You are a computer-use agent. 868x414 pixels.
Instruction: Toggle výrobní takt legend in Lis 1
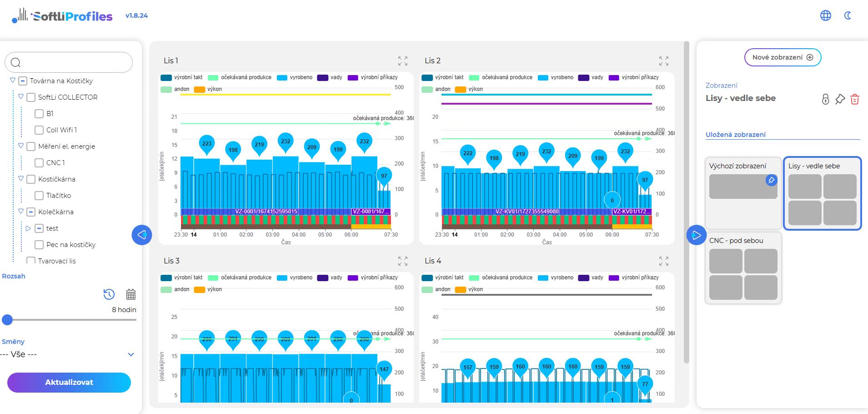coord(182,77)
